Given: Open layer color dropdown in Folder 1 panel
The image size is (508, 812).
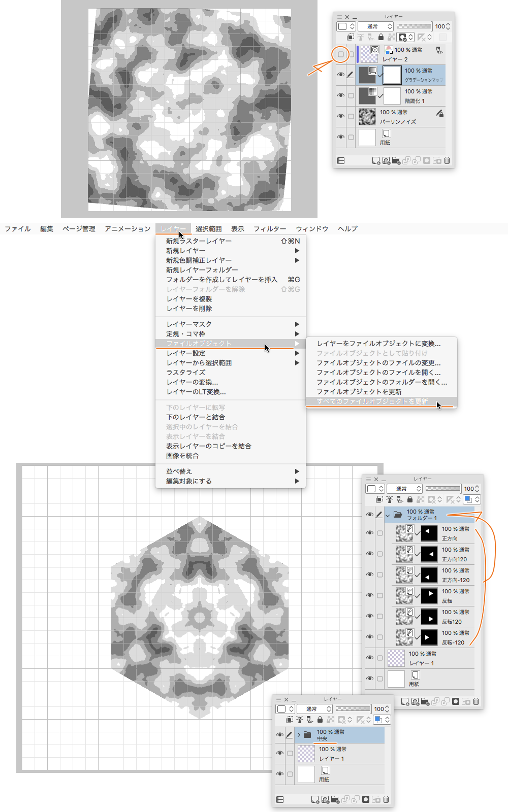Looking at the screenshot, I should (472, 499).
